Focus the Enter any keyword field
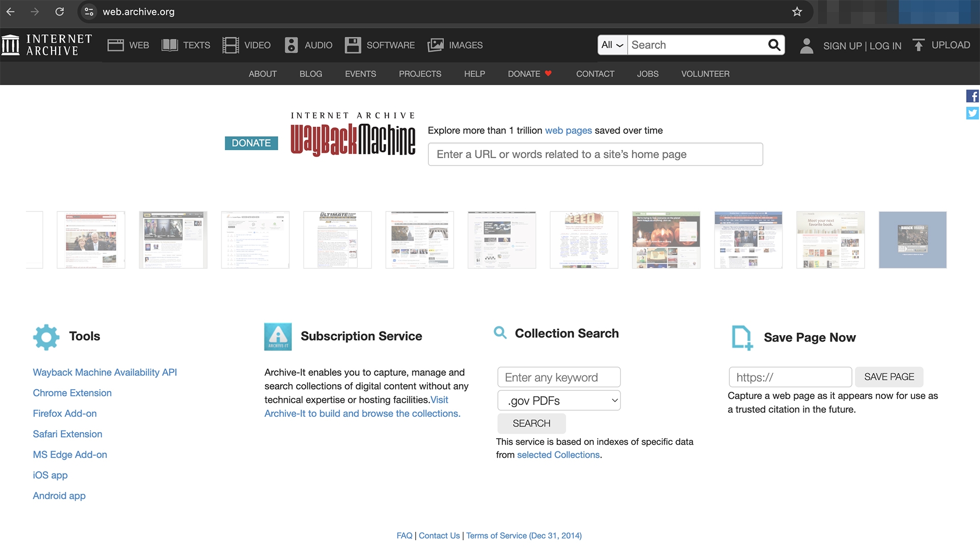Viewport: 980px width, 547px height. pos(559,377)
